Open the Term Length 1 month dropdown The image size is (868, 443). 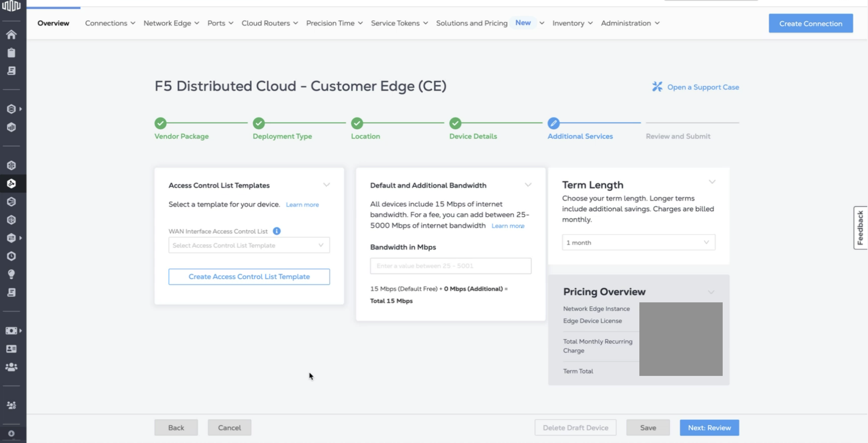pos(638,242)
